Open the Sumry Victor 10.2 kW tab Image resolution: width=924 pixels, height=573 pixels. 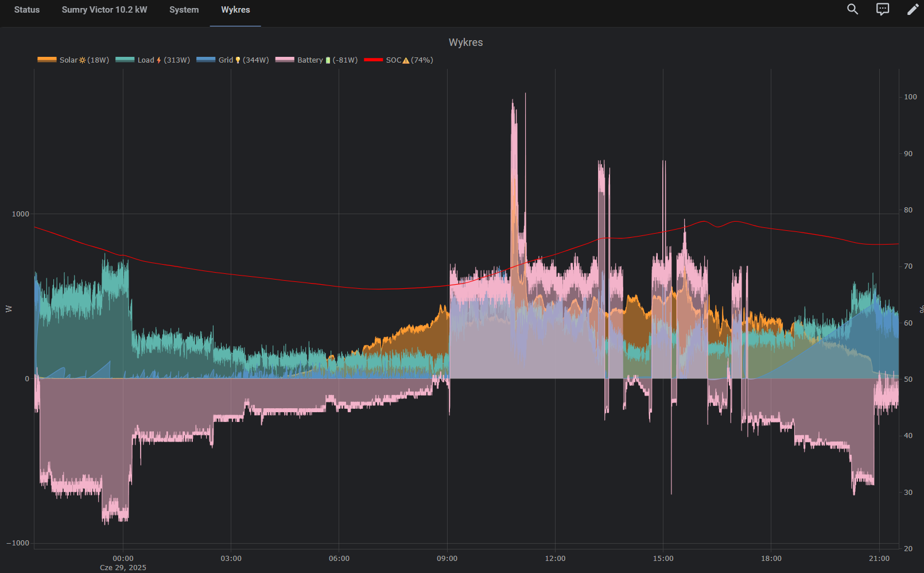point(104,10)
